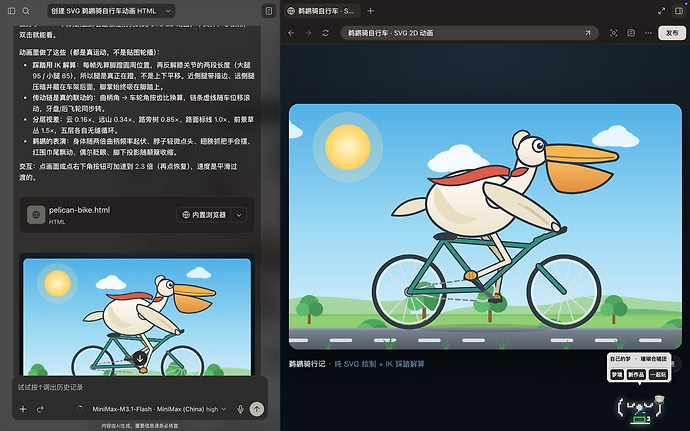Image resolution: width=690 pixels, height=431 pixels.
Task: Click the 交互 paragraph about speed-up
Action: point(128,172)
